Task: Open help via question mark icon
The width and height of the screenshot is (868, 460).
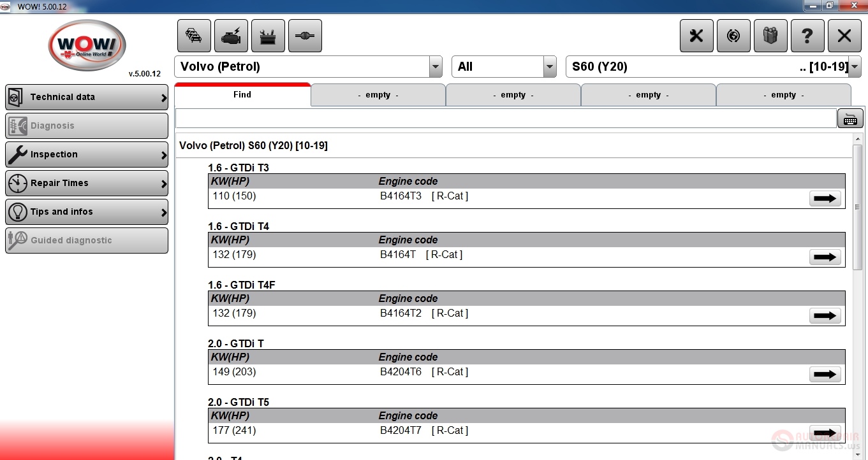Action: [x=807, y=36]
